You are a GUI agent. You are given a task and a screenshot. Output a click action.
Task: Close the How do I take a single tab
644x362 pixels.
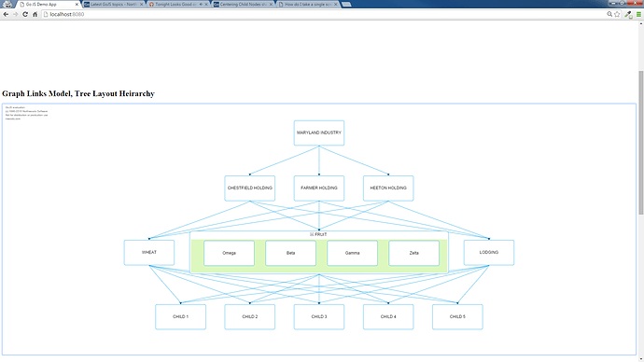(336, 4)
